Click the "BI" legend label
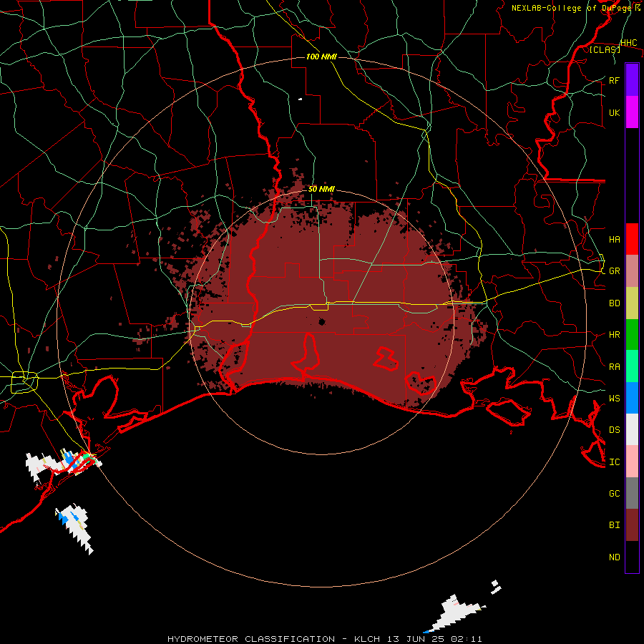Viewport: 644px width, 644px height. click(614, 525)
